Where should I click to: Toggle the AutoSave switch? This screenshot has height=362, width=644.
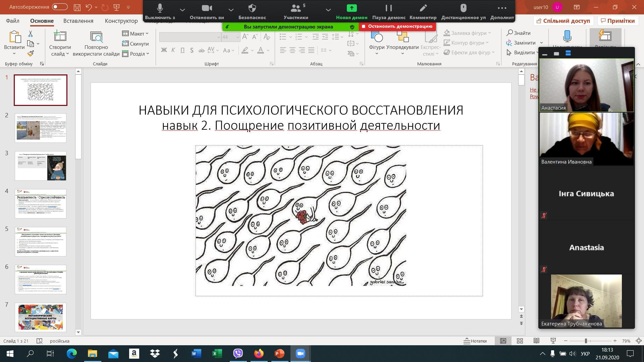click(x=60, y=7)
